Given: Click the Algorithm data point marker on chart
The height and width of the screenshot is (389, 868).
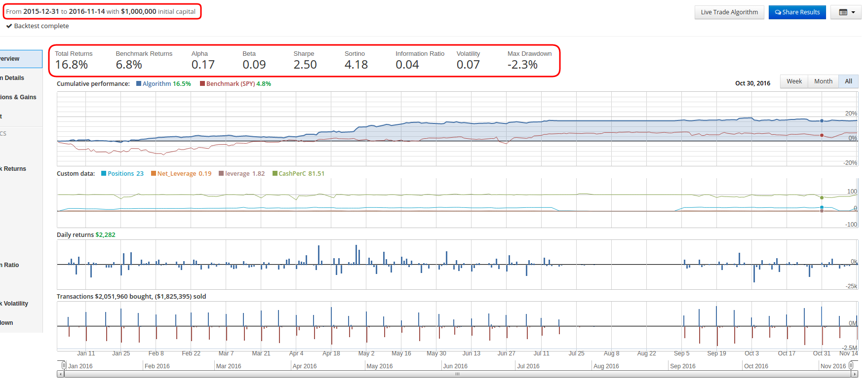Looking at the screenshot, I should tap(822, 120).
